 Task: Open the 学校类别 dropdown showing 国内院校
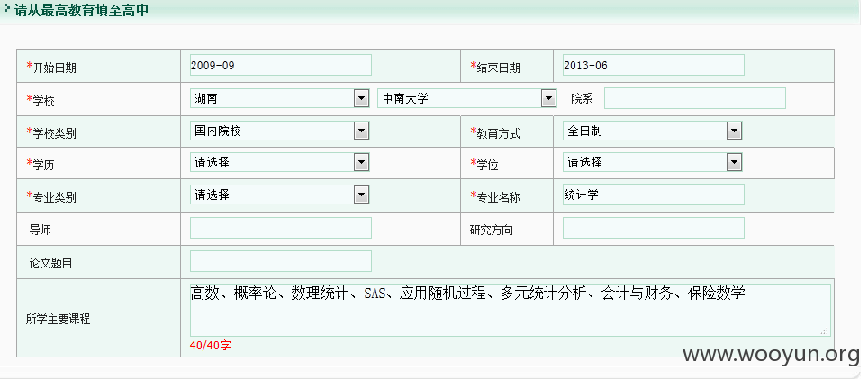pos(279,131)
